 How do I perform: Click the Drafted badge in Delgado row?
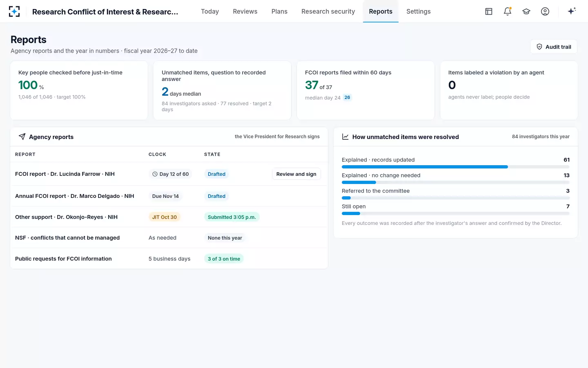(x=216, y=196)
